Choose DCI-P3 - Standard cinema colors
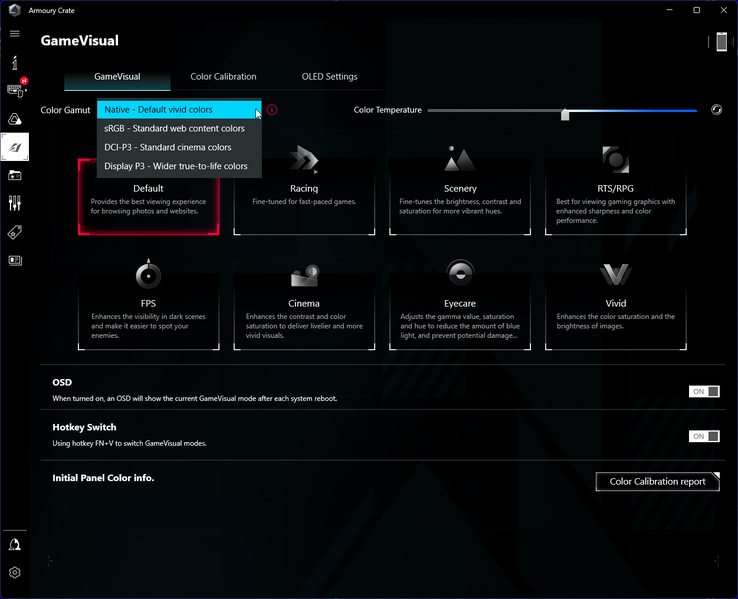 point(179,147)
